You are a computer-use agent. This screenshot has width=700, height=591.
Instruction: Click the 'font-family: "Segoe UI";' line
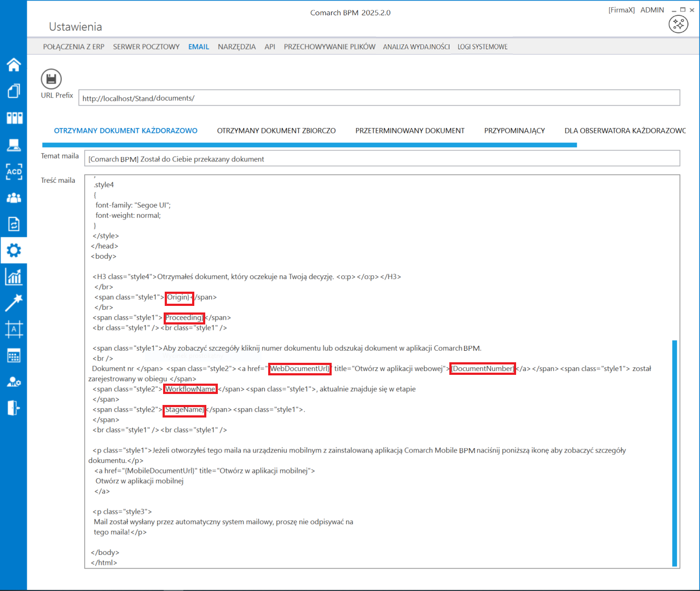[133, 205]
